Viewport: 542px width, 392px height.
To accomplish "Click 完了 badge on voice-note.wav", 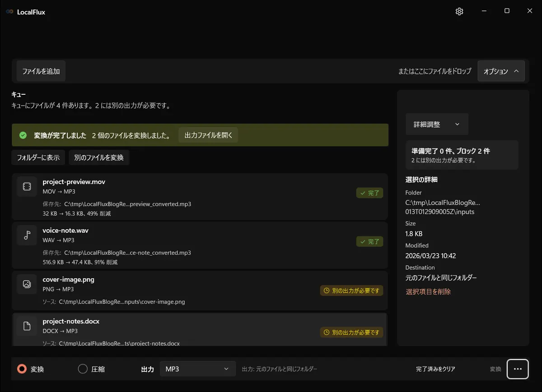I will pyautogui.click(x=369, y=242).
